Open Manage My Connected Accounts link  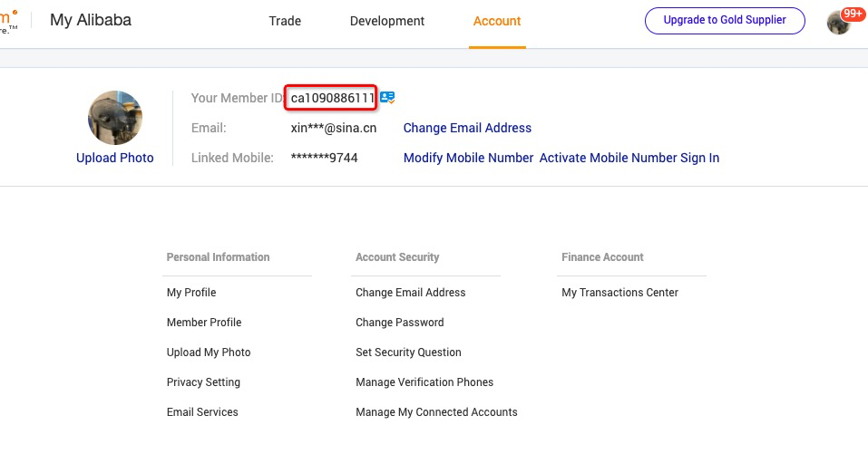437,412
